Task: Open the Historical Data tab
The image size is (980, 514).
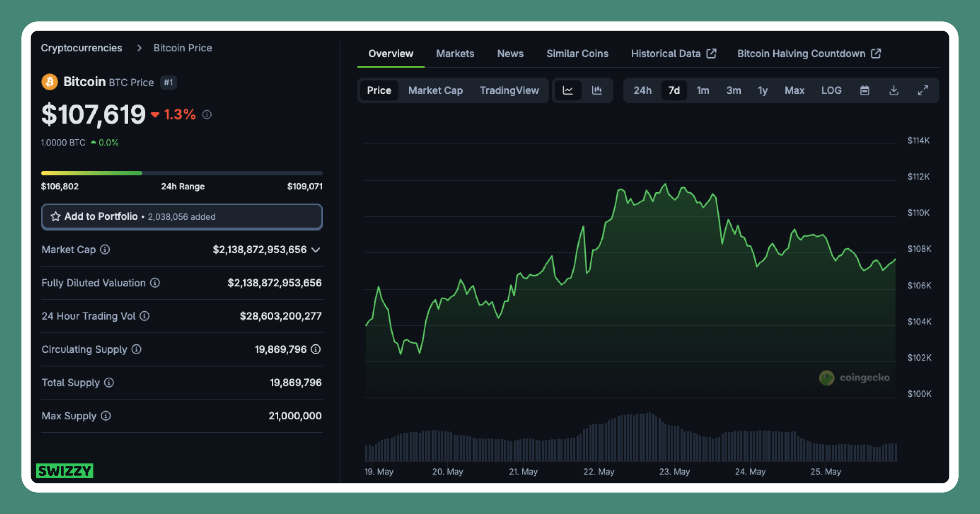Action: pos(673,54)
